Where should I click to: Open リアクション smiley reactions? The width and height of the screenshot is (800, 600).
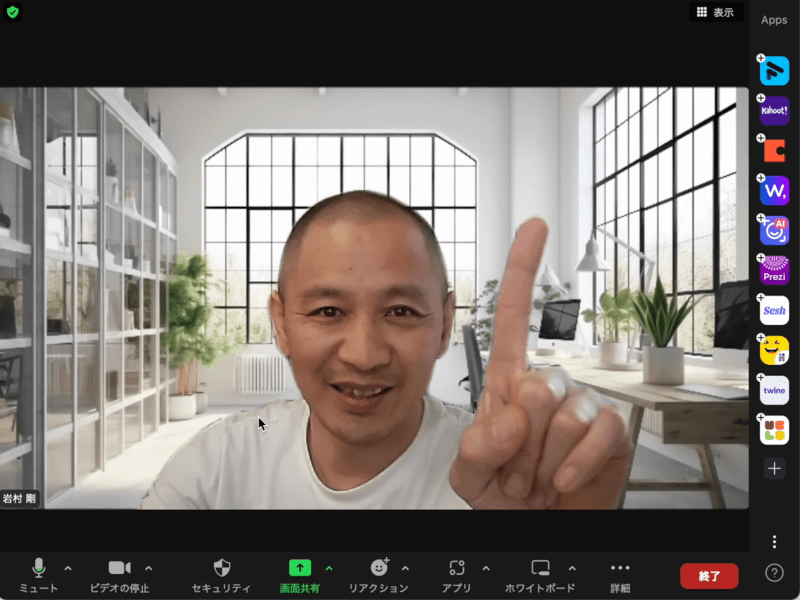click(x=379, y=574)
